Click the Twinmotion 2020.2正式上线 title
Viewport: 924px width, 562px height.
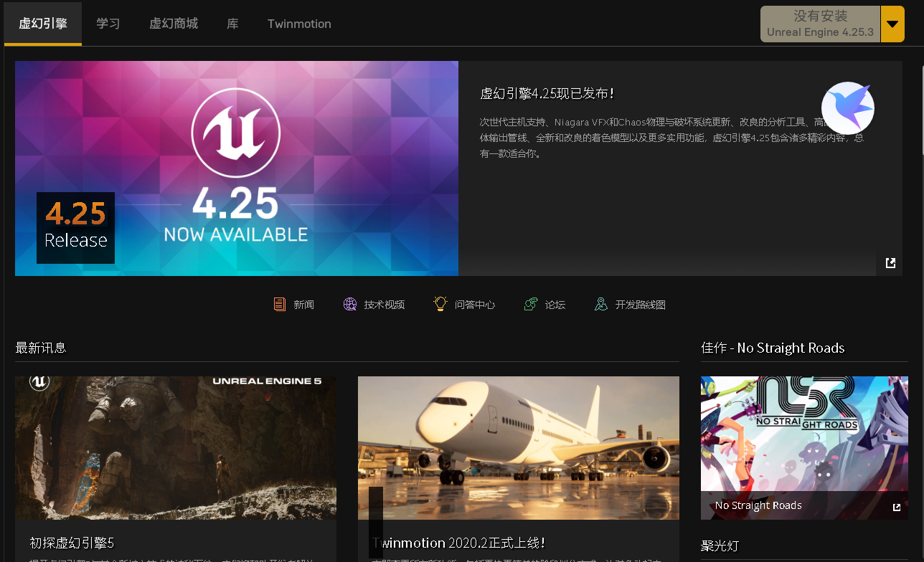coord(458,543)
